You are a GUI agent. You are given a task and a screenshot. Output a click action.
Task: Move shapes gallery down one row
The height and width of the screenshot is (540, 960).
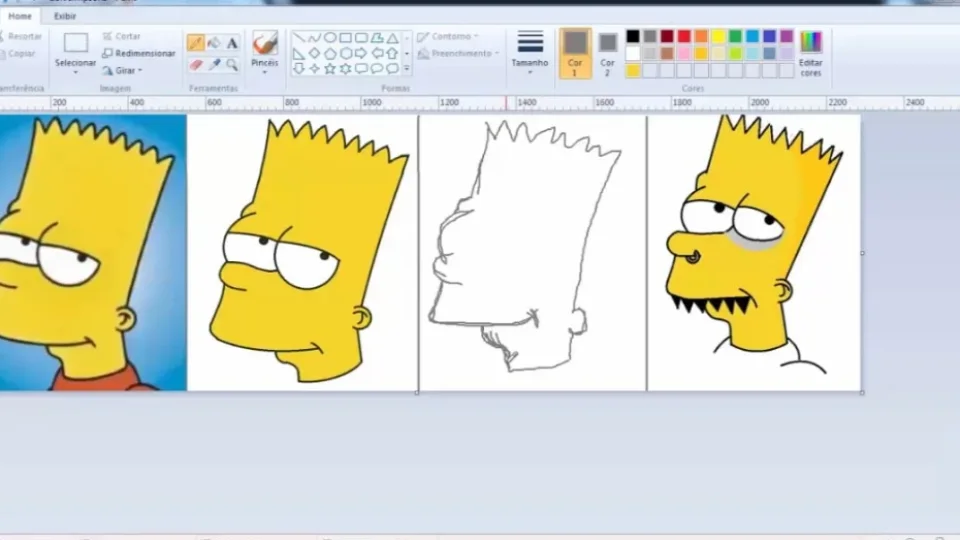407,53
